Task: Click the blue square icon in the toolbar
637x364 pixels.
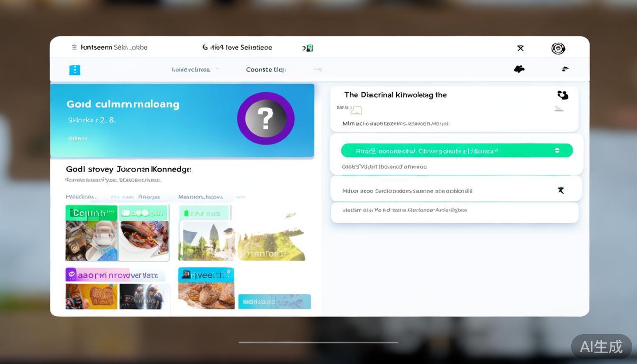Action: pyautogui.click(x=75, y=70)
